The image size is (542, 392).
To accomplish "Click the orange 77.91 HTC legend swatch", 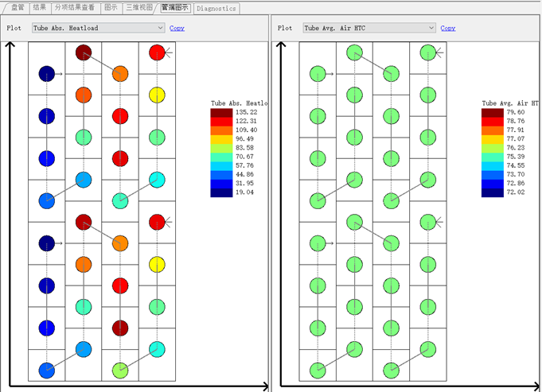I will click(x=492, y=130).
